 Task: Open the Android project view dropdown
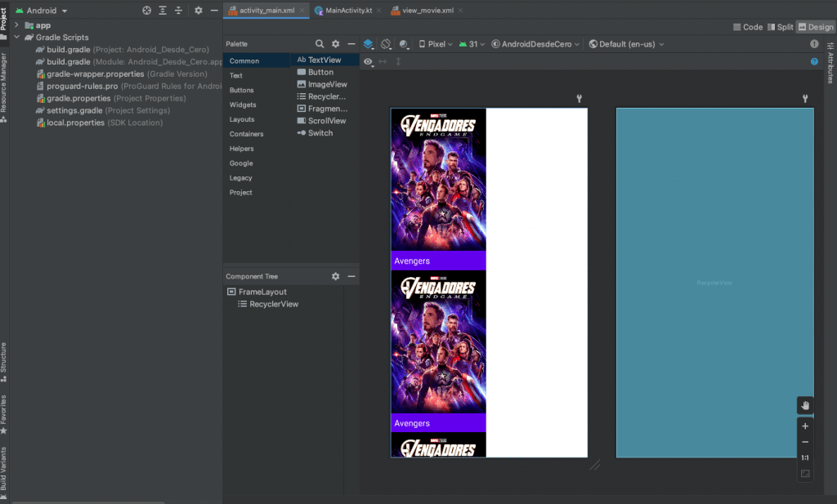click(x=42, y=11)
